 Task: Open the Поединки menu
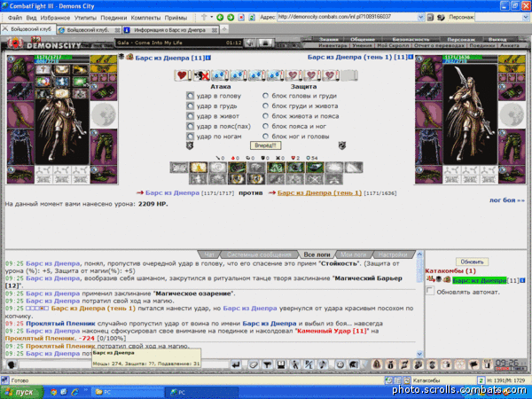pos(113,18)
